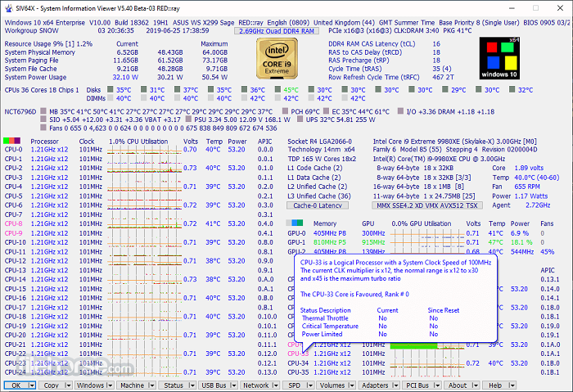Image resolution: width=573 pixels, height=392 pixels.
Task: Click the Fans row indicator square
Action: (x=43, y=128)
